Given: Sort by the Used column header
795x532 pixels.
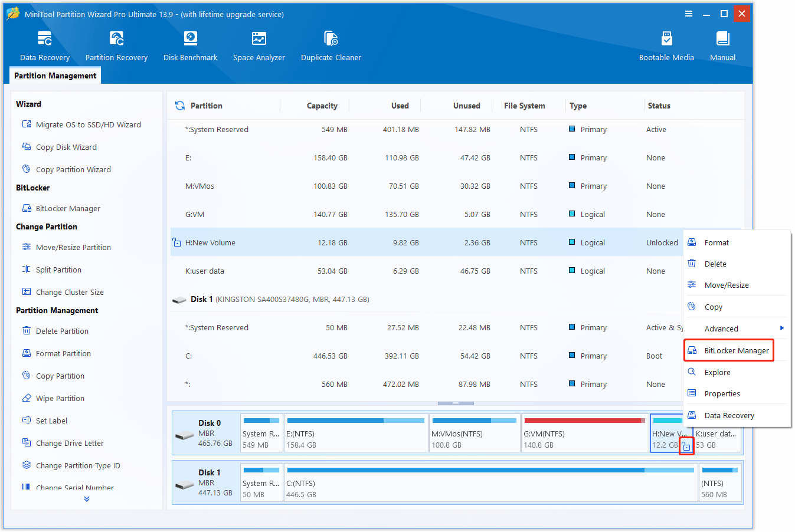Looking at the screenshot, I should point(400,106).
